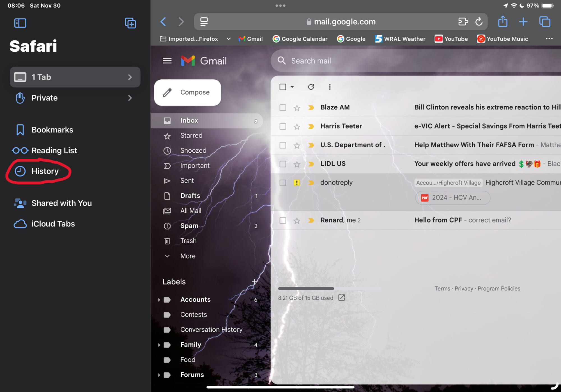Hide the Safari sidebar with toggle icon

[x=20, y=23]
